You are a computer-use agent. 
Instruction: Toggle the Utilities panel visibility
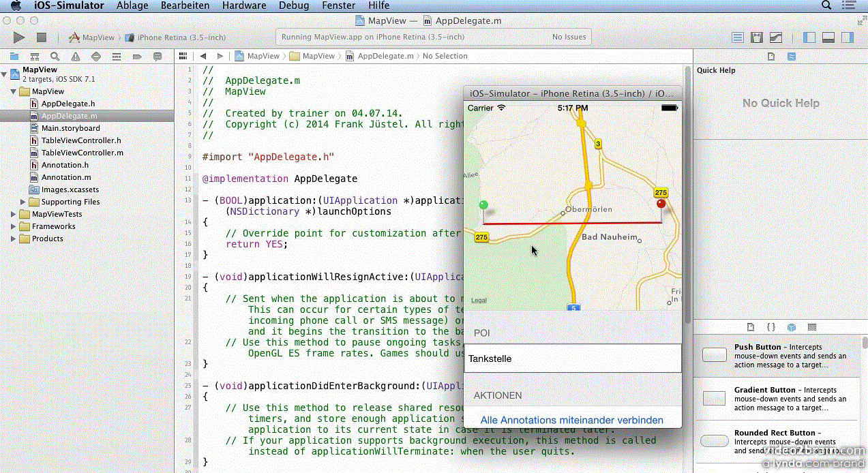pos(848,37)
